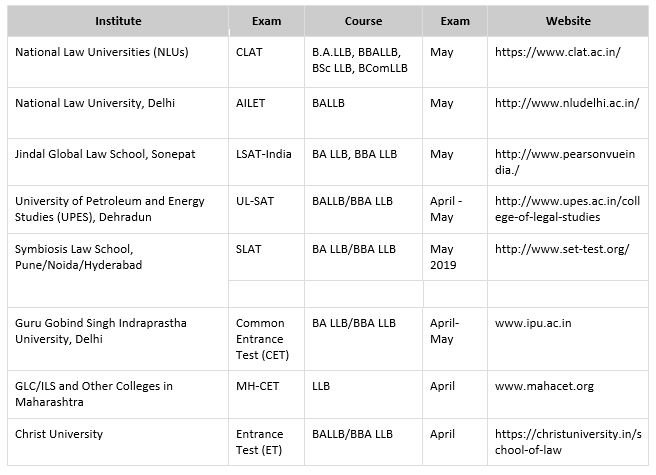Select the Website column header

coord(568,21)
